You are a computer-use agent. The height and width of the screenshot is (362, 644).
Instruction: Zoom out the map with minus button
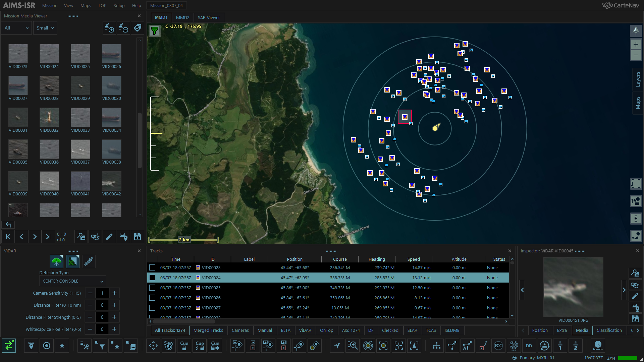click(x=636, y=55)
